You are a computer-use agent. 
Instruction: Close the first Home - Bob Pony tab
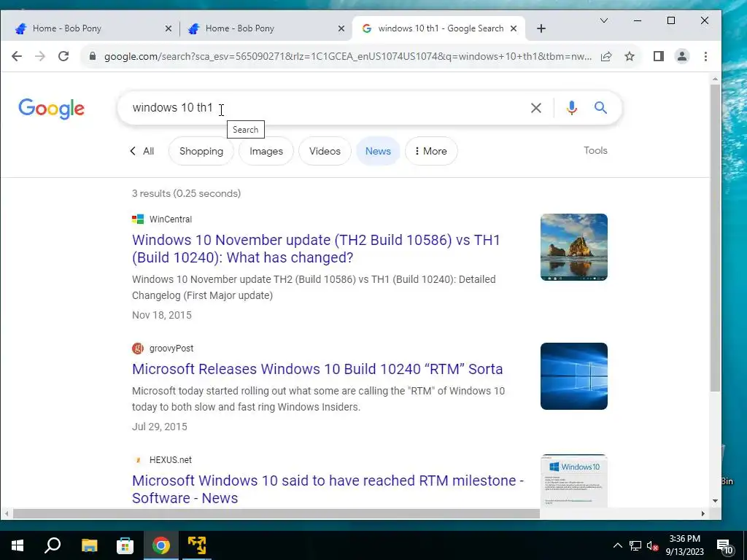(169, 28)
